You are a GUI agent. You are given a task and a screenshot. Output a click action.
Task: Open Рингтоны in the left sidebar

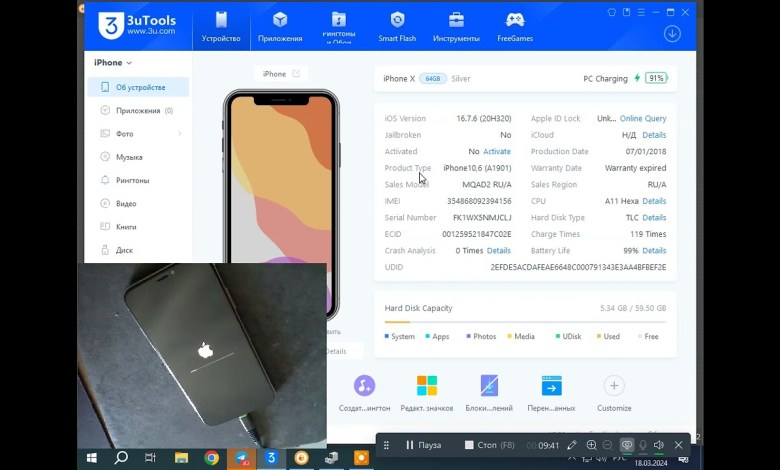click(x=132, y=180)
